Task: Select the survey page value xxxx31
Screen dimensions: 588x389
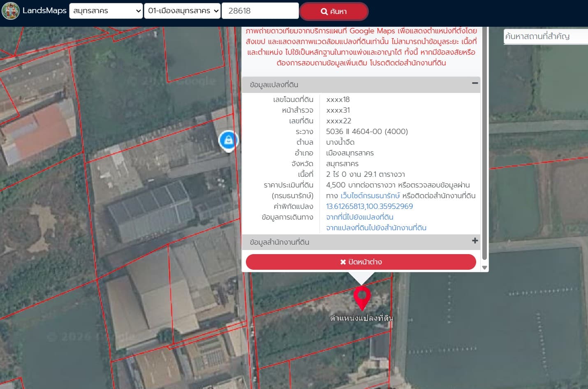Action: coord(338,110)
